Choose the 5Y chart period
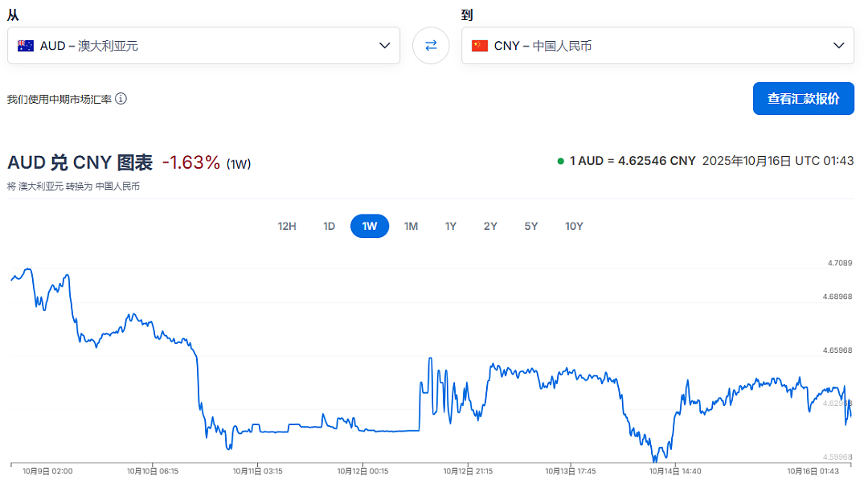Image resolution: width=868 pixels, height=479 pixels. [531, 226]
